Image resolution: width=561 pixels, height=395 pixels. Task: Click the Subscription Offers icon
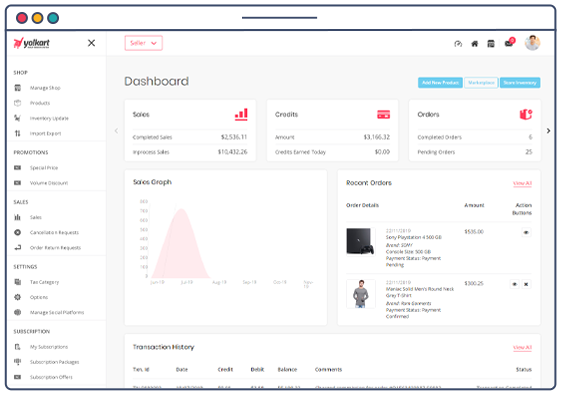click(x=18, y=377)
